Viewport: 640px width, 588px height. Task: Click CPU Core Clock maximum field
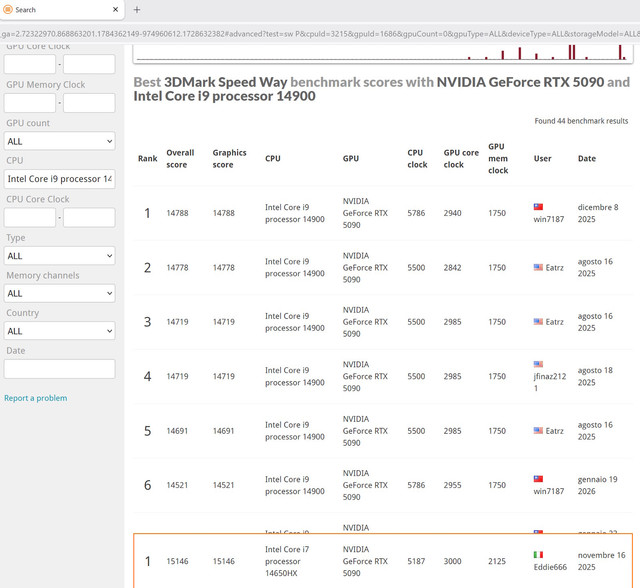tap(89, 217)
